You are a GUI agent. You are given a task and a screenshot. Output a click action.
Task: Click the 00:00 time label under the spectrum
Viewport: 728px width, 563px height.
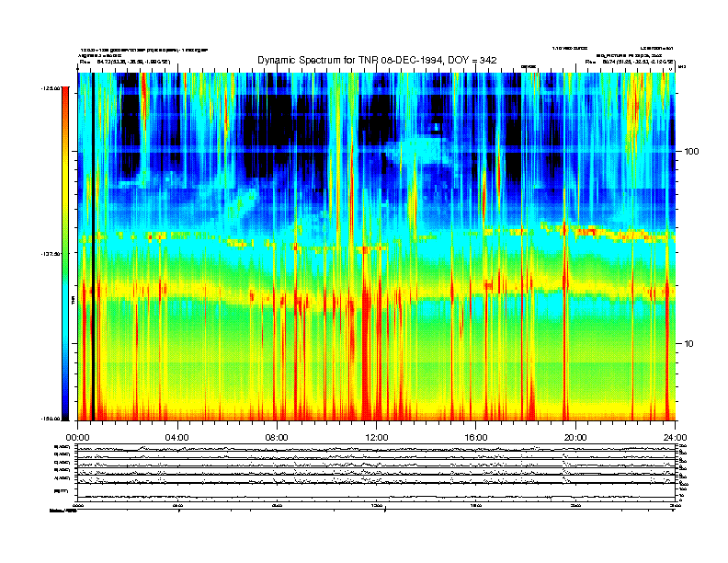click(77, 438)
